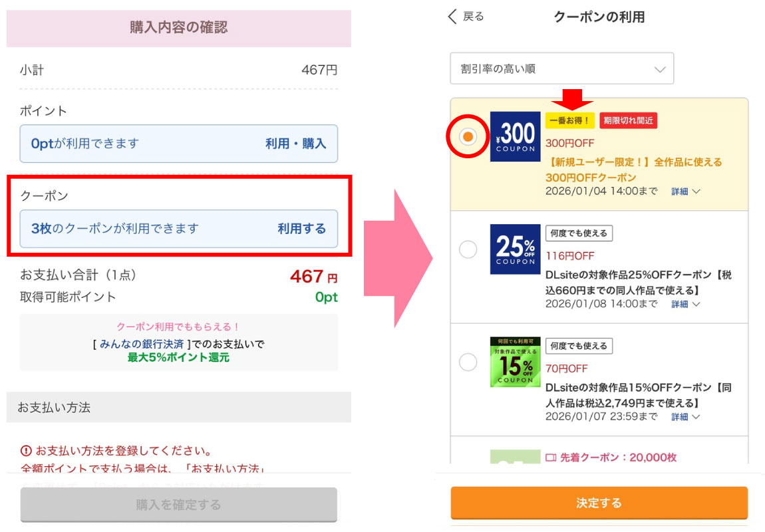Viewport: 765px width, 532px height.
Task: Click the 先着クーポン ticket icon
Action: 550,458
